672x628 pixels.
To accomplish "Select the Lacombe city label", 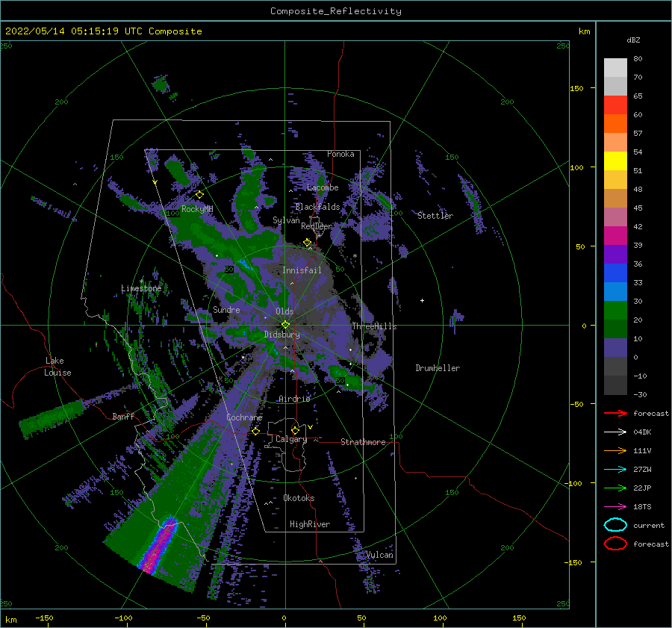I will pos(323,187).
